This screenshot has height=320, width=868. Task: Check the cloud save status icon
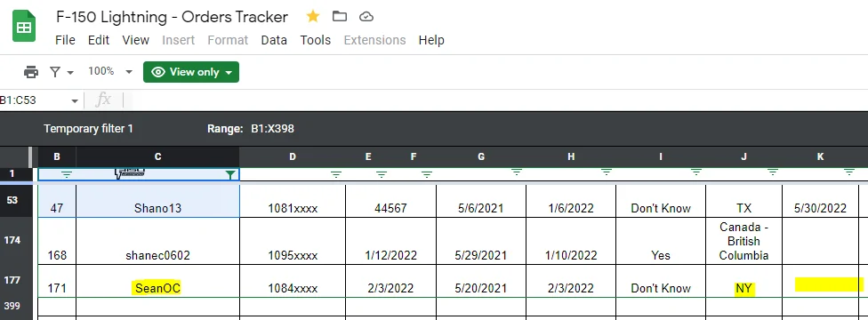pyautogui.click(x=366, y=17)
